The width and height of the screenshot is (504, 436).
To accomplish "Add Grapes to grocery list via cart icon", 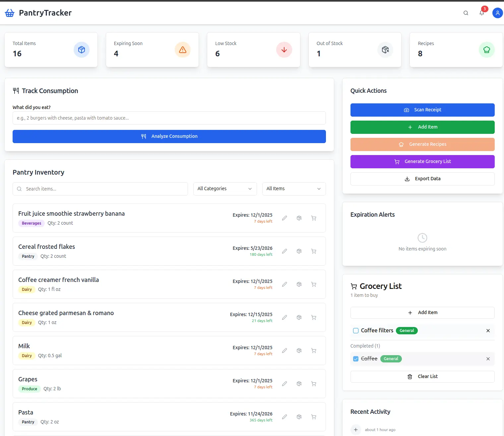I will [314, 384].
